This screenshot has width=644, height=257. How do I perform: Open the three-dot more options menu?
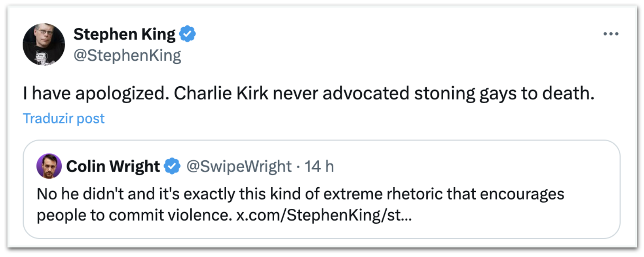click(x=611, y=34)
